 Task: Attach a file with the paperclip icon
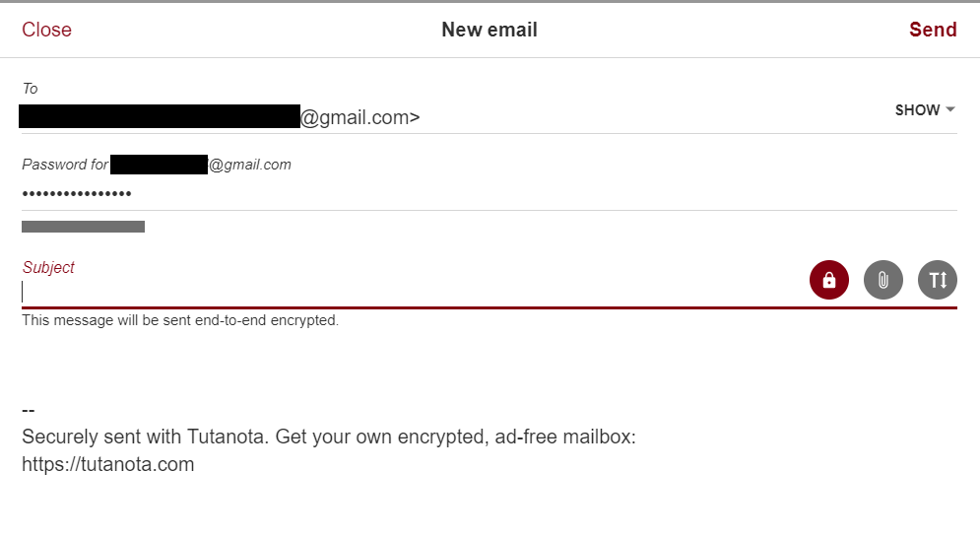click(883, 280)
